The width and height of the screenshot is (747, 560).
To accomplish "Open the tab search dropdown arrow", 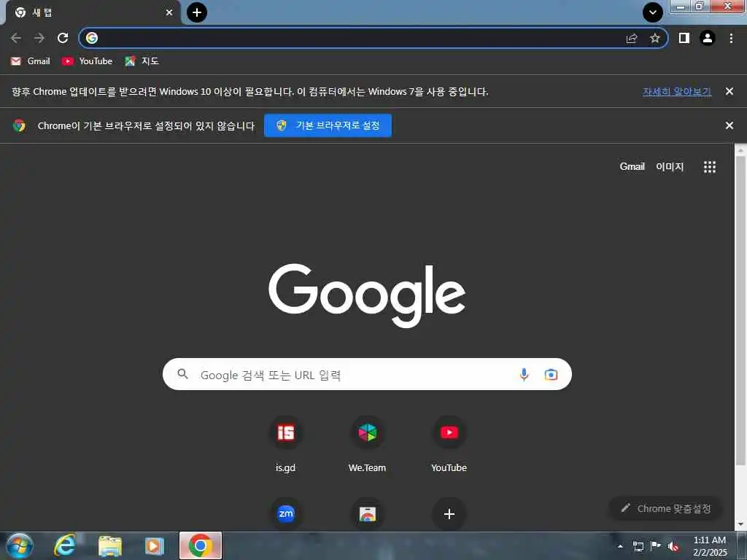I will (x=653, y=12).
